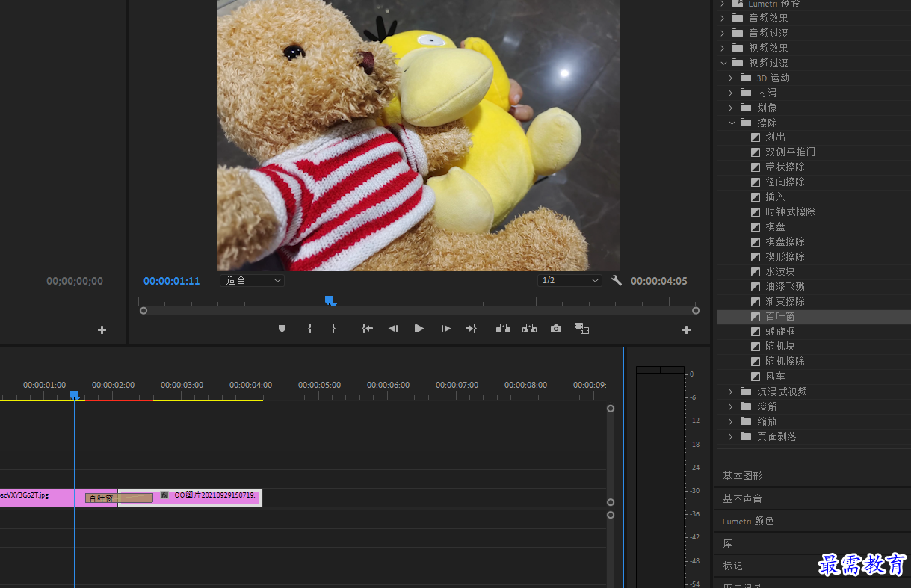Click the 划出 transition icon

pyautogui.click(x=756, y=137)
